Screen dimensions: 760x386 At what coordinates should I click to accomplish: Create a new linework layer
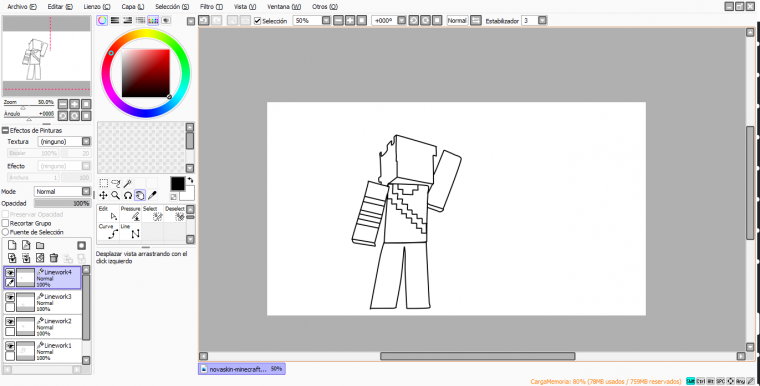26,246
